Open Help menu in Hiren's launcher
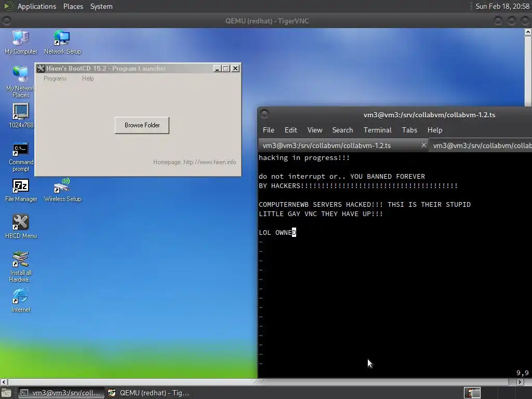The height and width of the screenshot is (399, 532). click(87, 78)
